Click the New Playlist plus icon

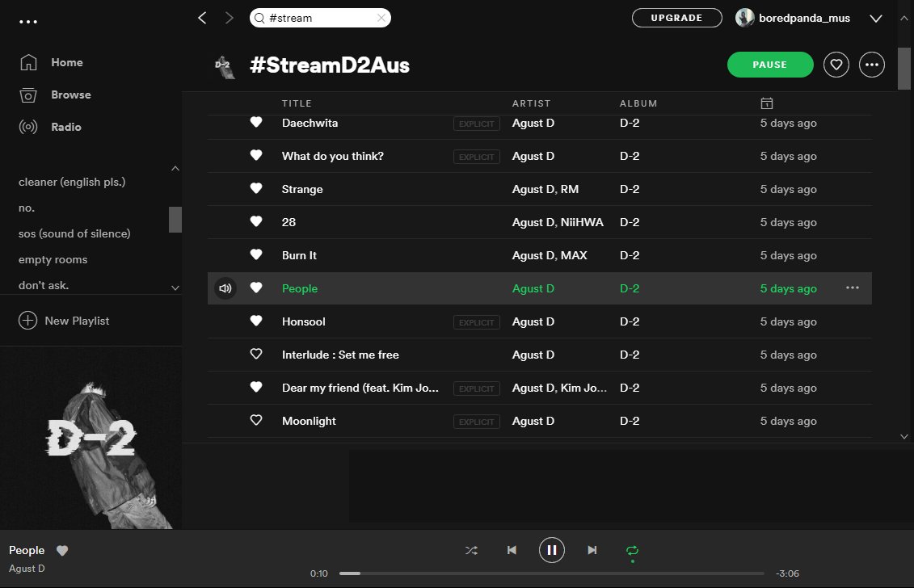pyautogui.click(x=27, y=321)
